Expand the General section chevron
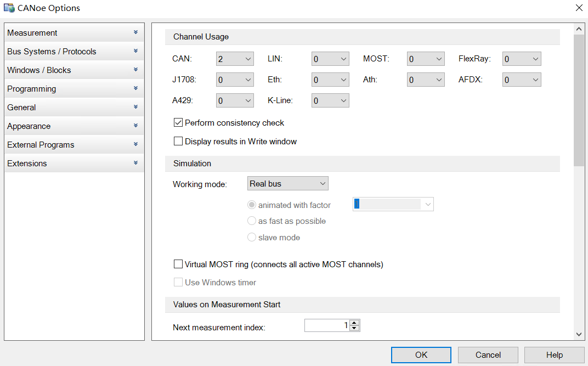The width and height of the screenshot is (588, 366). (x=135, y=107)
